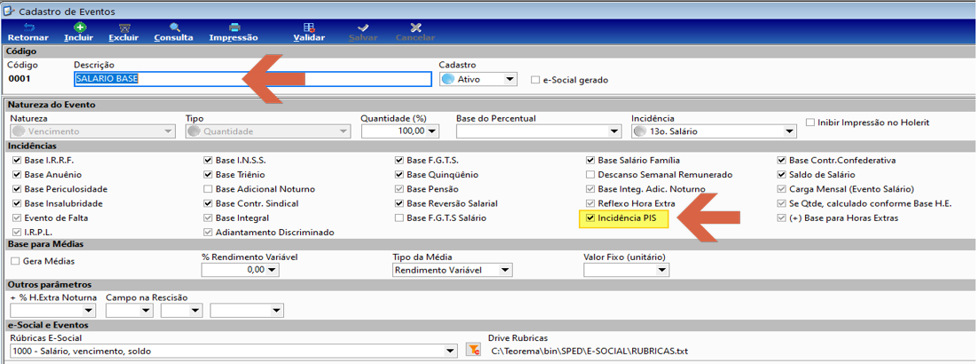
Task: Toggle Se Qtde, calculado conforme Base H.E.
Action: (x=781, y=203)
